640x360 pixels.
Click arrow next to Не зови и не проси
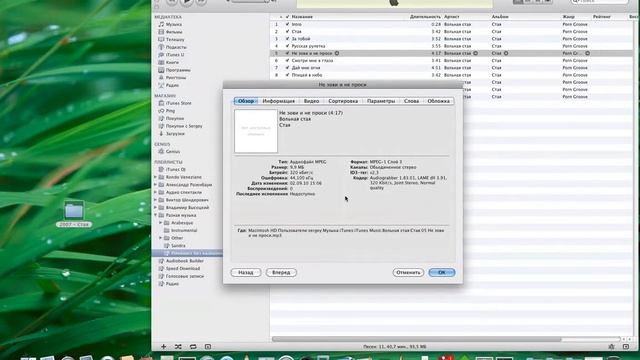coord(337,53)
